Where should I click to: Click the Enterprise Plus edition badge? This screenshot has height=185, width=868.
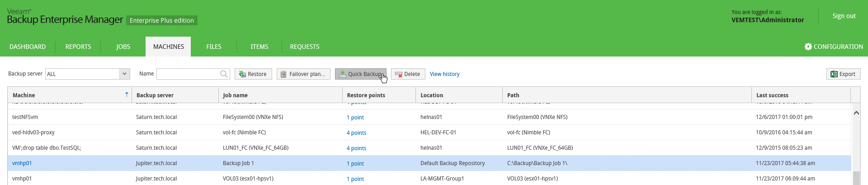[x=162, y=20]
